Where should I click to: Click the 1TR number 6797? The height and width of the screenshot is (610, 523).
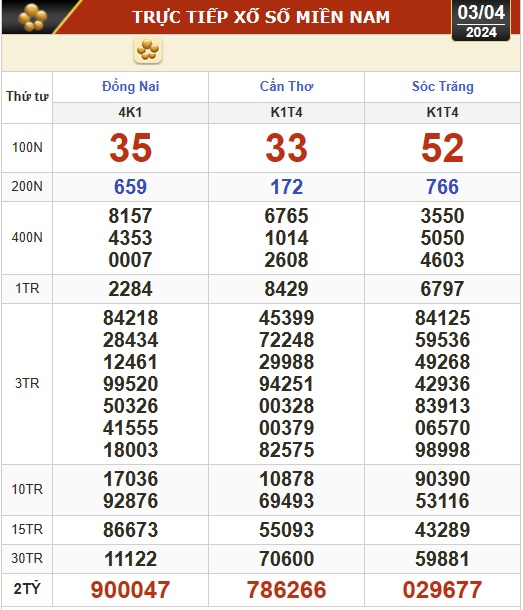[442, 289]
